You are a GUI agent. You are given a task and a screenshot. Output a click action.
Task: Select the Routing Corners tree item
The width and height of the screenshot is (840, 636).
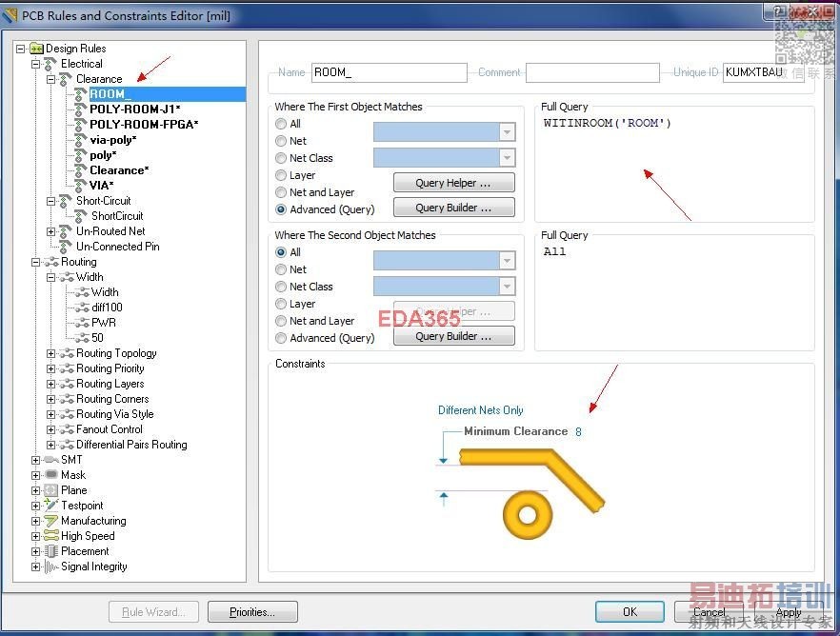[x=112, y=399]
